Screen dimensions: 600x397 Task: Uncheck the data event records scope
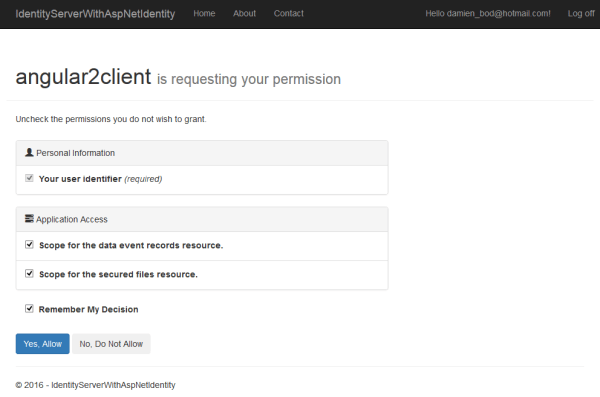click(29, 244)
